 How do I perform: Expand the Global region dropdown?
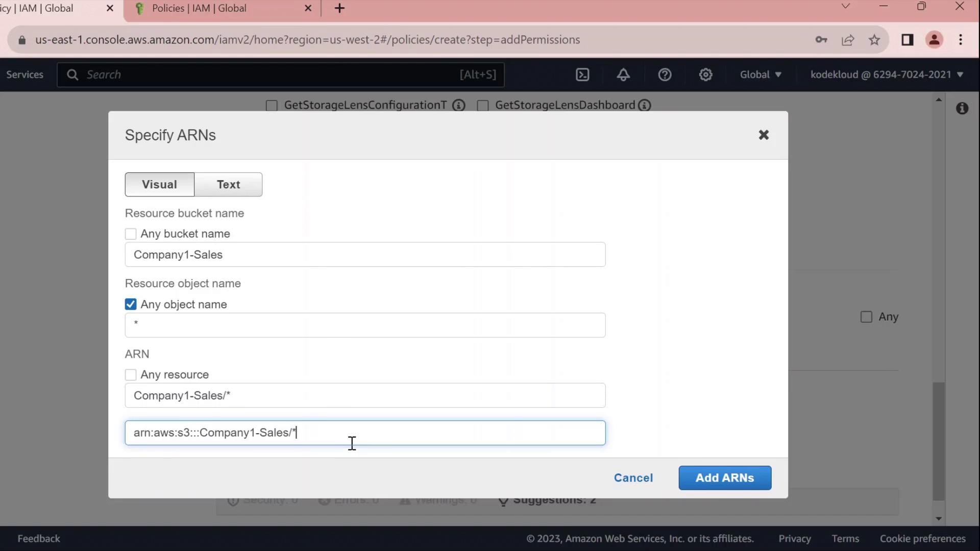761,75
